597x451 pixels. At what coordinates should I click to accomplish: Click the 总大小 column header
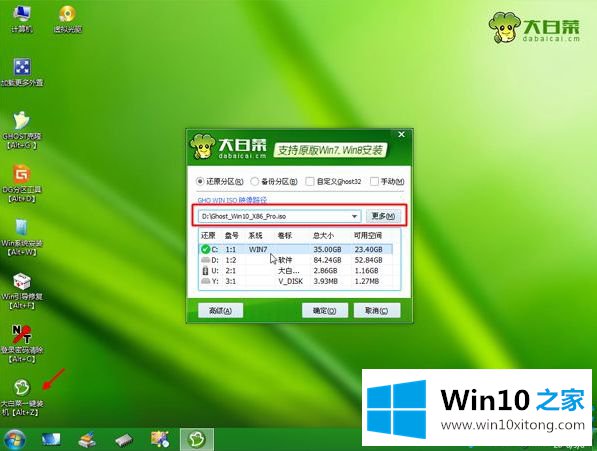click(x=323, y=236)
